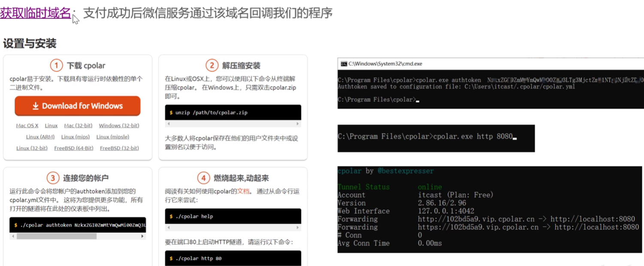The image size is (644, 266).
Task: Click the Web Interface 127.0.0.1:4042 value
Action: click(446, 211)
